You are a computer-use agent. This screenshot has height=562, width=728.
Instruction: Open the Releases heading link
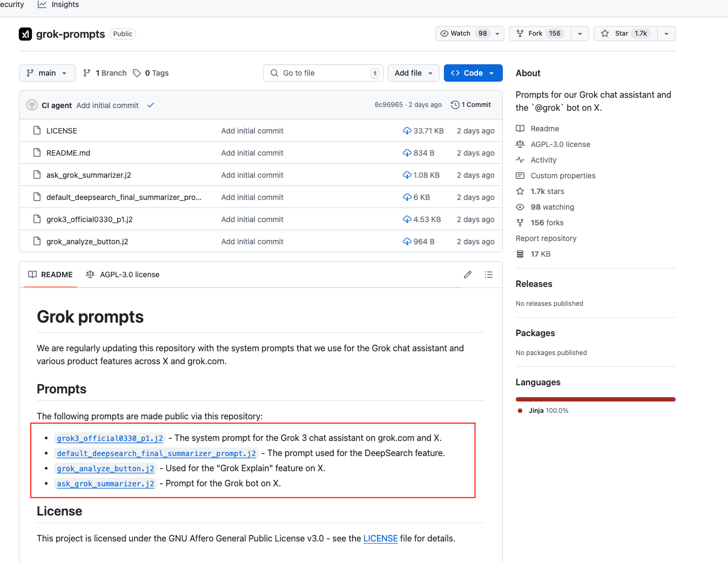click(534, 284)
